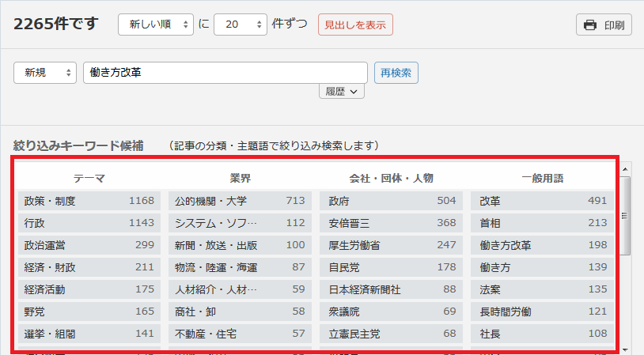644x355 pixels.
Task: Filter by 不動産・住宅 industry
Action: pos(240,334)
